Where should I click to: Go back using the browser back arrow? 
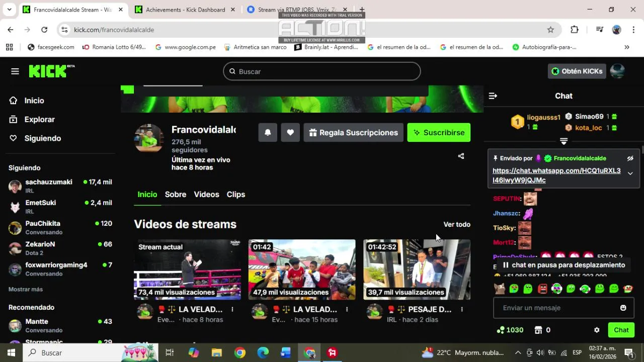11,30
